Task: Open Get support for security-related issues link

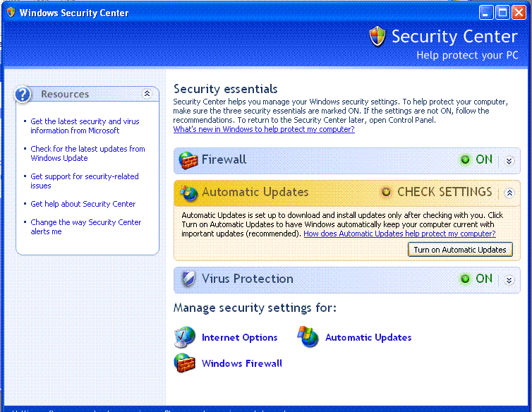Action: click(x=85, y=181)
